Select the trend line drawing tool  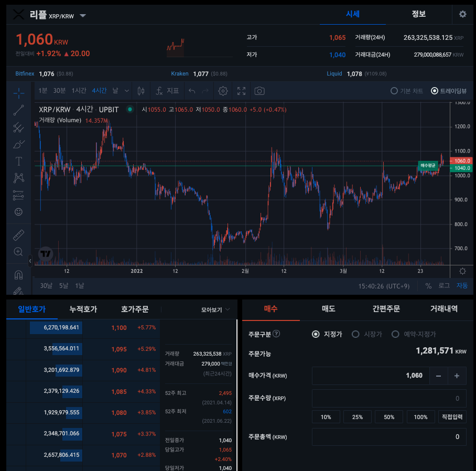click(x=18, y=110)
